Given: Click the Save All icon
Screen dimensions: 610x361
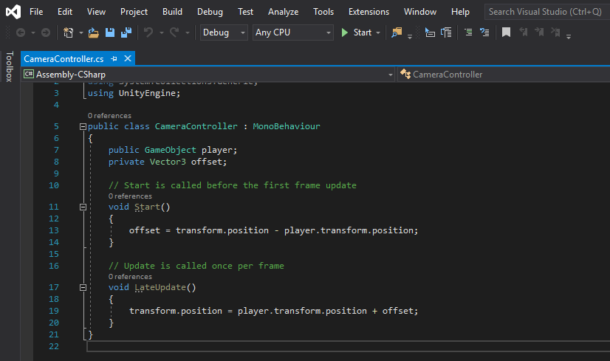Looking at the screenshot, I should (126, 33).
